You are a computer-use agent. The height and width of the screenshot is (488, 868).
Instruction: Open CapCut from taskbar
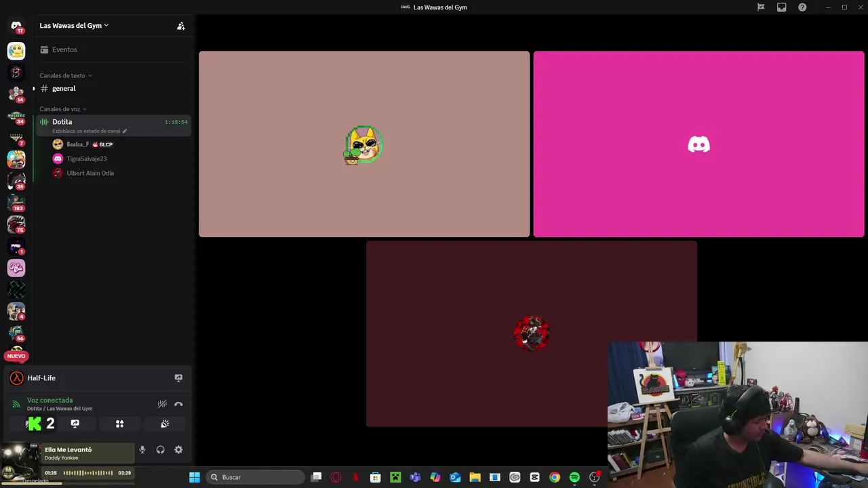(534, 477)
